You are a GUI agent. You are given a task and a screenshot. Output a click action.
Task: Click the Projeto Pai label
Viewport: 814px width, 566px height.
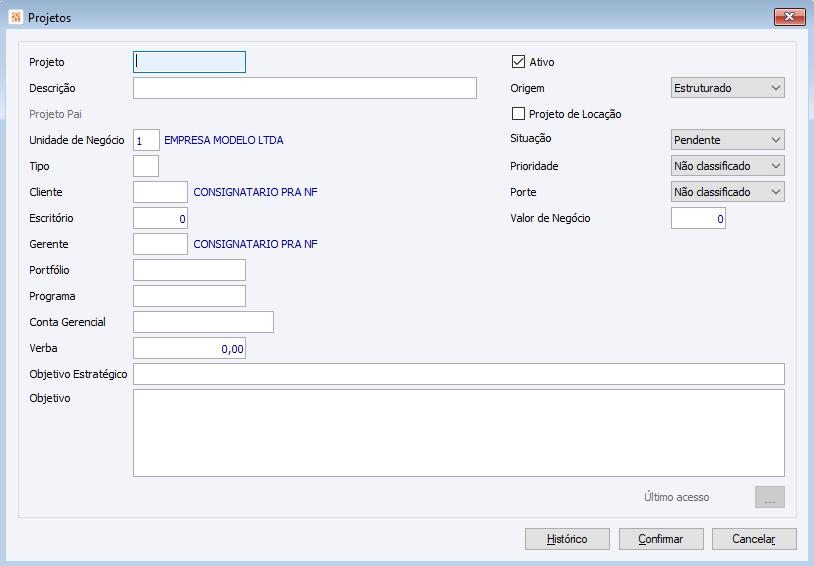56,114
